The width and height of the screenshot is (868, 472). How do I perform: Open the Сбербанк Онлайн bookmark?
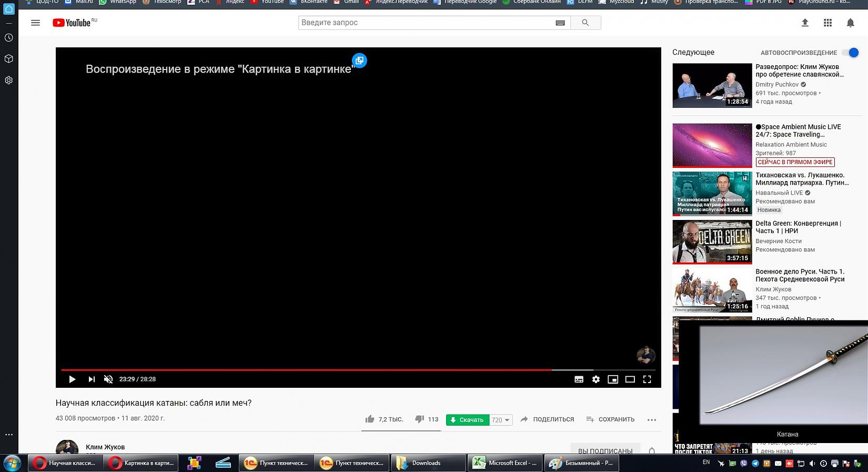(x=531, y=2)
